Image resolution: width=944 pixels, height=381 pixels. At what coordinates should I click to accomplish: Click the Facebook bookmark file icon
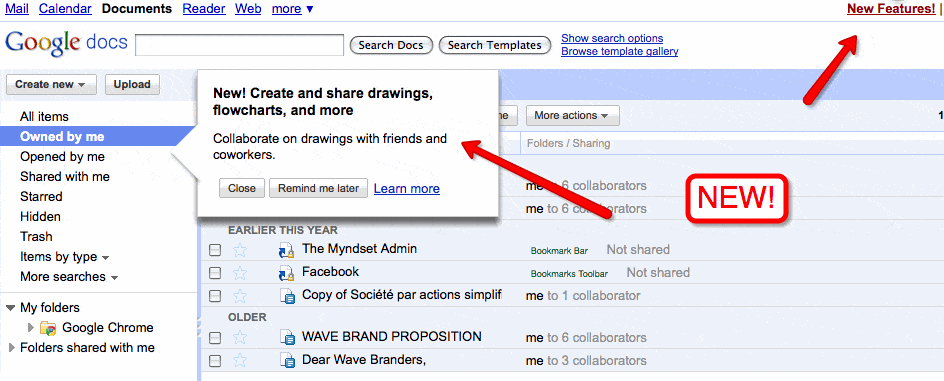pos(286,273)
